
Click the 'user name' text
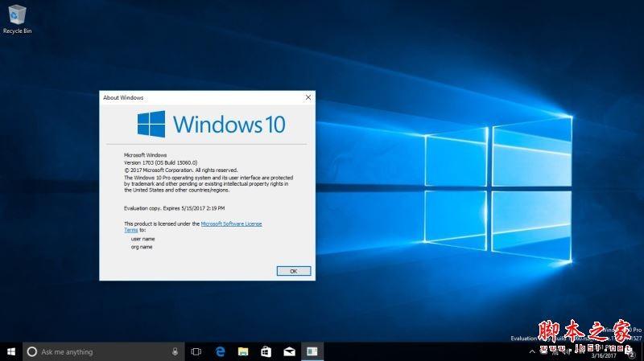pos(143,239)
